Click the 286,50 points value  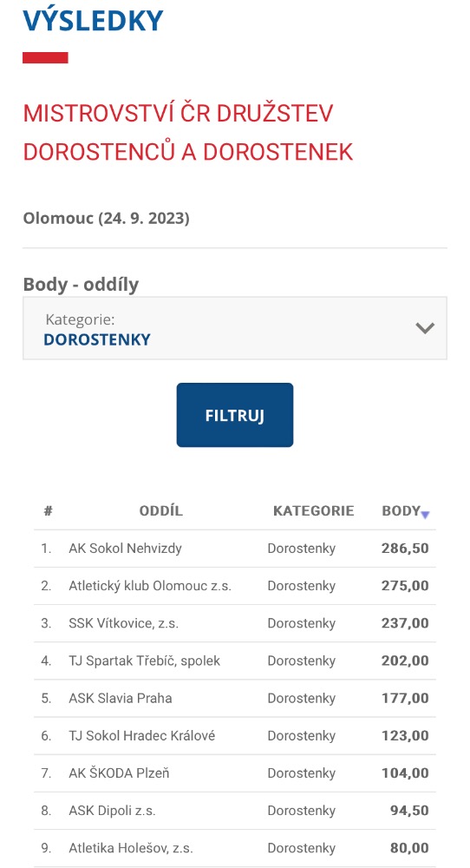pos(405,549)
